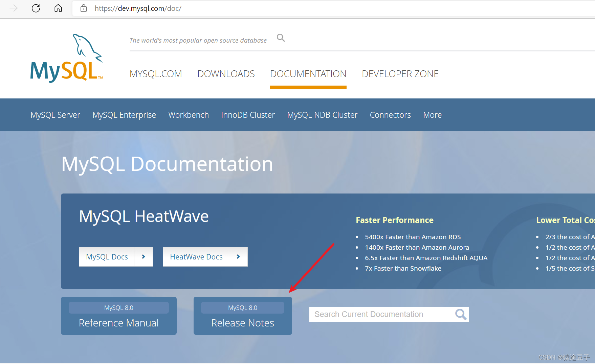This screenshot has height=364, width=595.
Task: Open MySQL 8.0 Release Notes tile
Action: [x=243, y=316]
